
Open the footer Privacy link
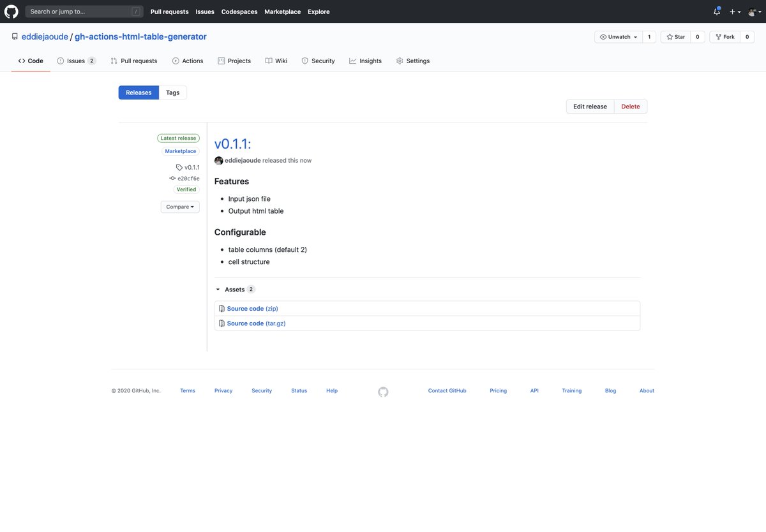[x=223, y=391]
